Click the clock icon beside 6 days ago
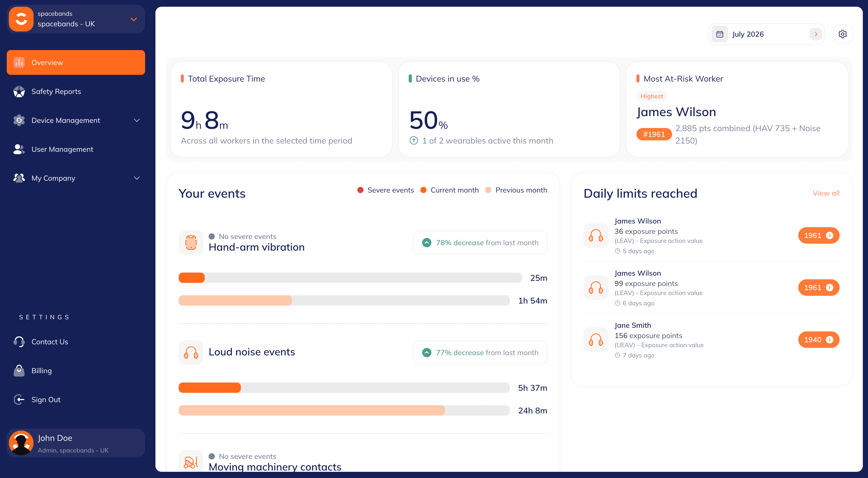 [618, 303]
